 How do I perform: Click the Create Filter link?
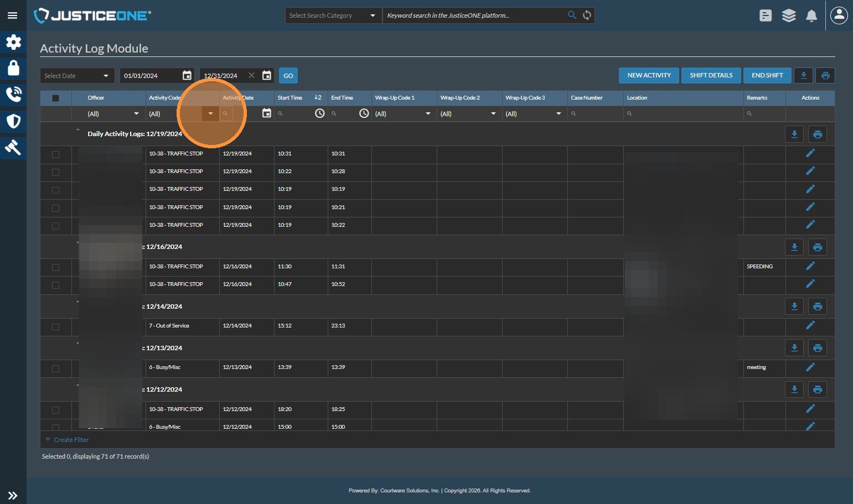[x=71, y=440]
